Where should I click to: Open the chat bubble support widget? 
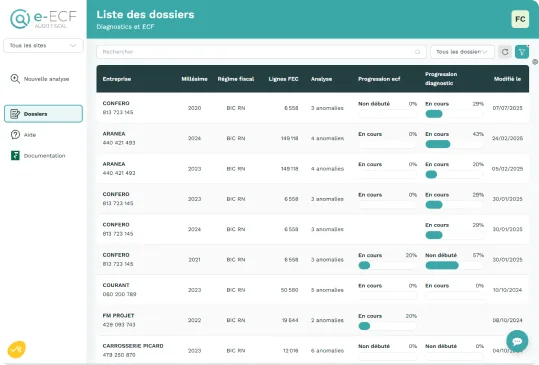click(x=517, y=341)
